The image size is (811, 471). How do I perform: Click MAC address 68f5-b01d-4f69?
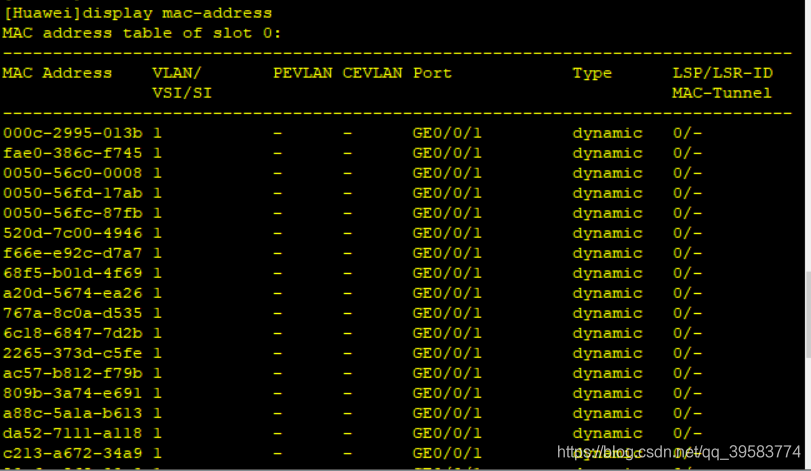pos(72,274)
